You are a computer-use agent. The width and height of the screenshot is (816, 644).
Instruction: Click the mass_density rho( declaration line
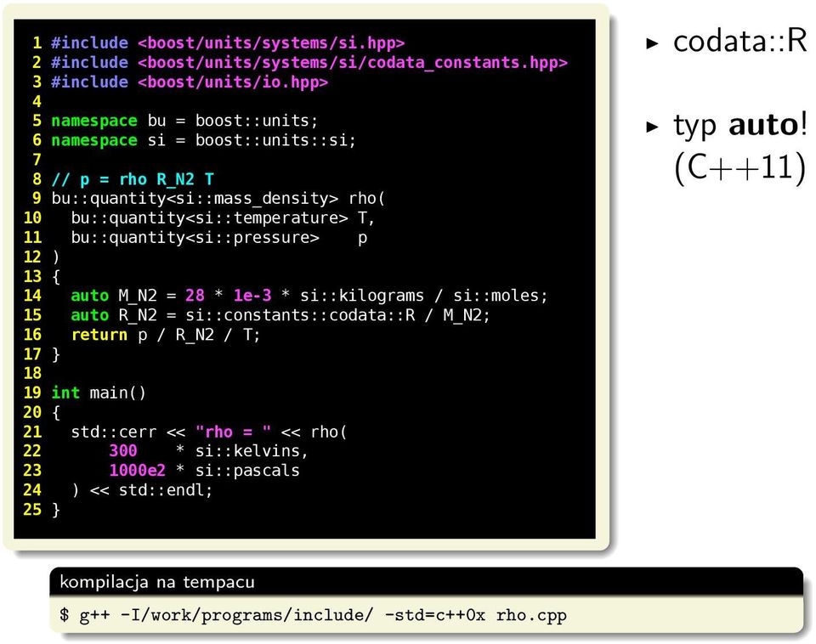218,198
